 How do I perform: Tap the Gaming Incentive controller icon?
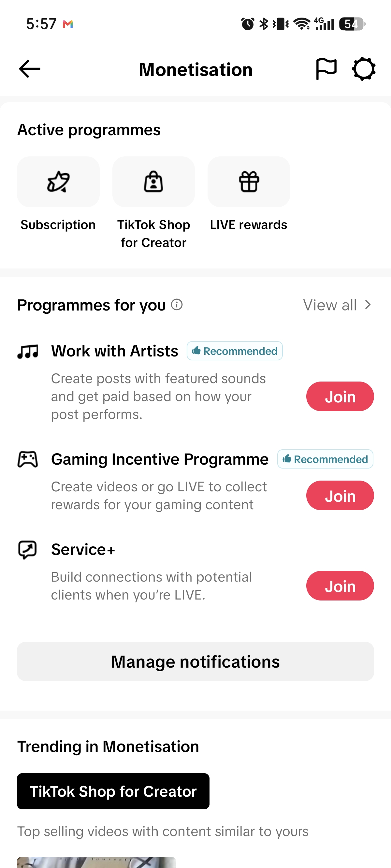[28, 459]
